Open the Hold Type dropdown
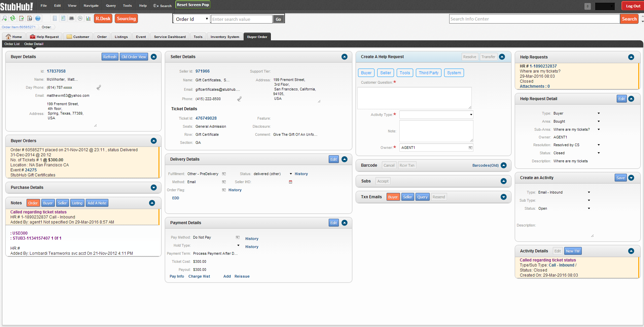Viewport: 644px width, 327px height. [x=238, y=245]
